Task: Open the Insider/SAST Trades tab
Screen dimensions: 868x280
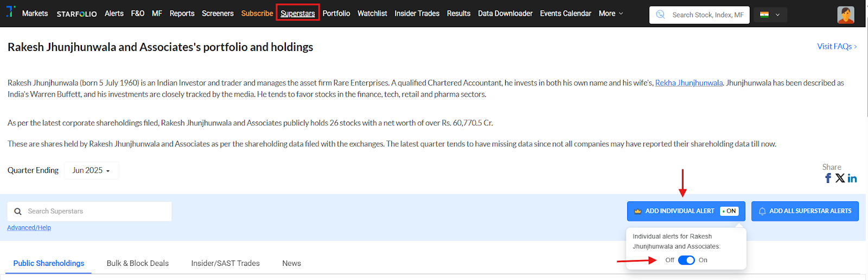Action: [x=225, y=264]
